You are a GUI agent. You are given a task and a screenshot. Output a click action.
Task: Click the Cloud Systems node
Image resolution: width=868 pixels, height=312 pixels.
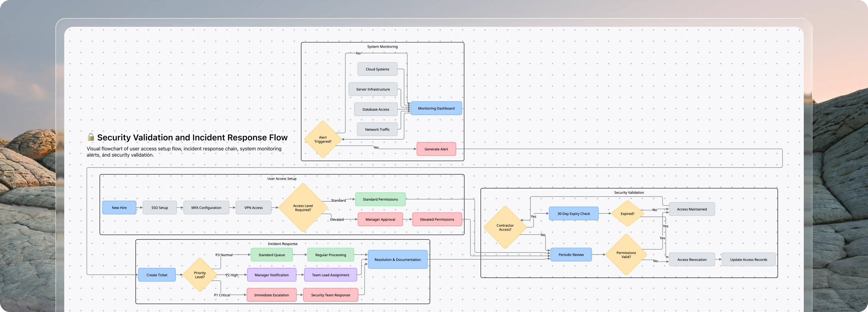[377, 69]
